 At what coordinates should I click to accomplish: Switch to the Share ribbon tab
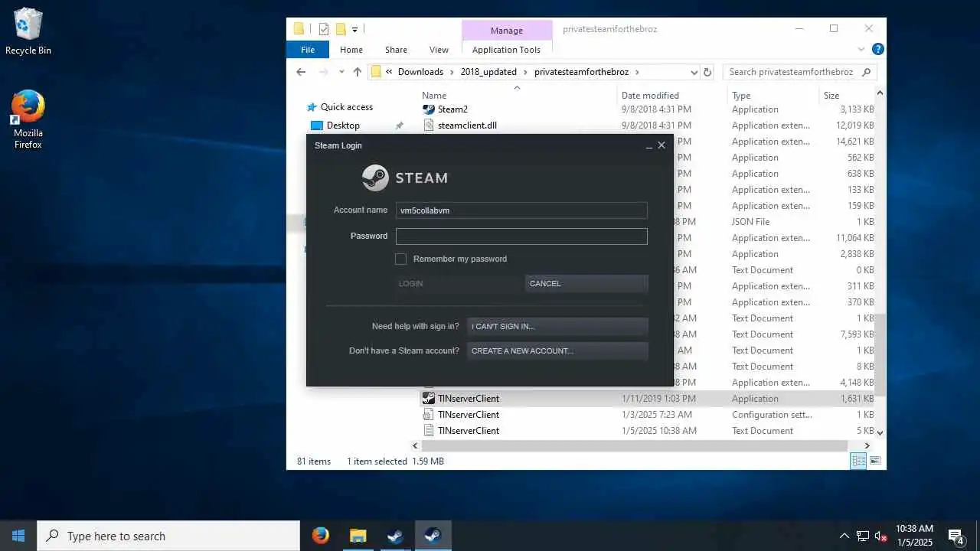(x=396, y=50)
